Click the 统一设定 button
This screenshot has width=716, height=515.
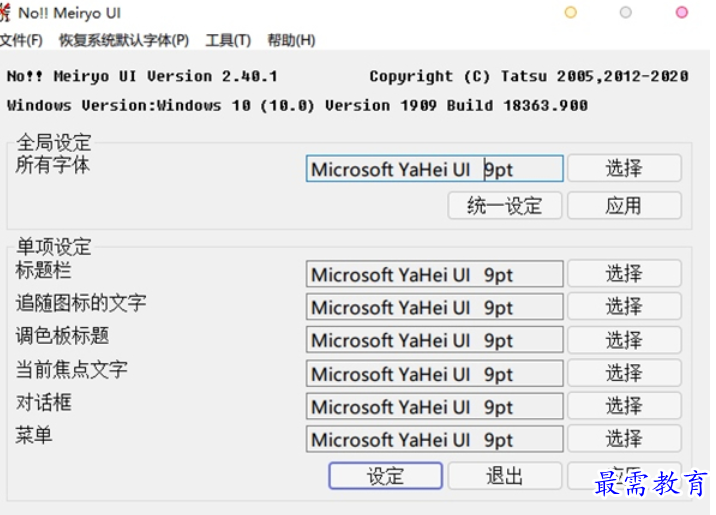coord(505,206)
